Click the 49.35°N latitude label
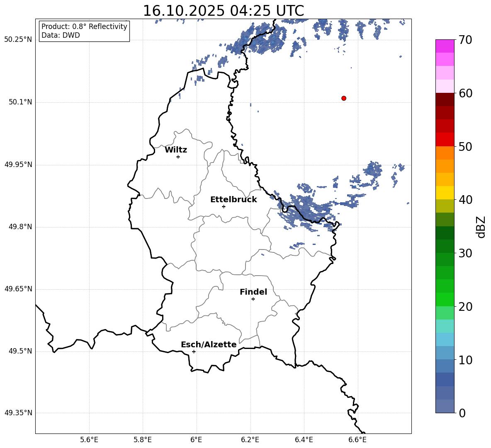This screenshot has width=491, height=448. (x=18, y=413)
